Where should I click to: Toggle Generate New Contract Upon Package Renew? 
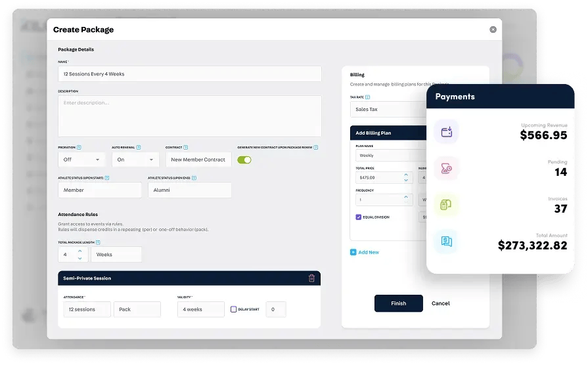click(x=244, y=160)
